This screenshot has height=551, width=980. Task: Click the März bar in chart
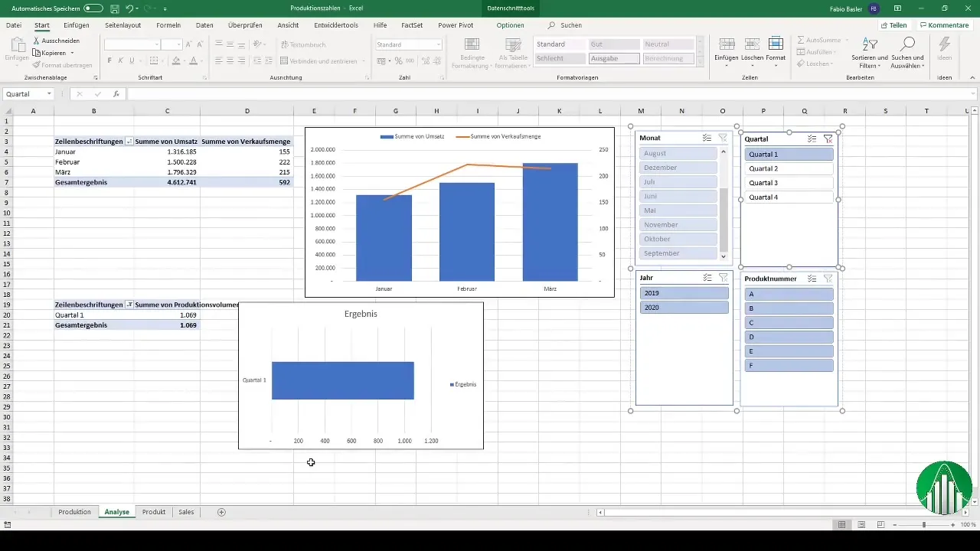(x=550, y=222)
